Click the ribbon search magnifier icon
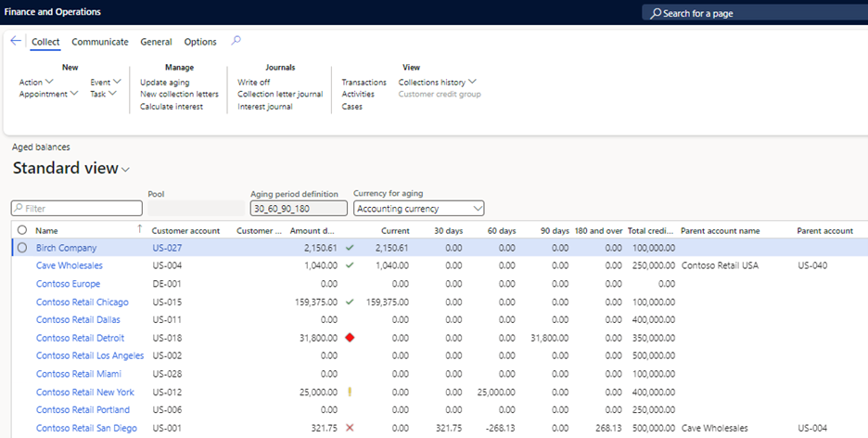The width and height of the screenshot is (868, 438). [x=236, y=41]
